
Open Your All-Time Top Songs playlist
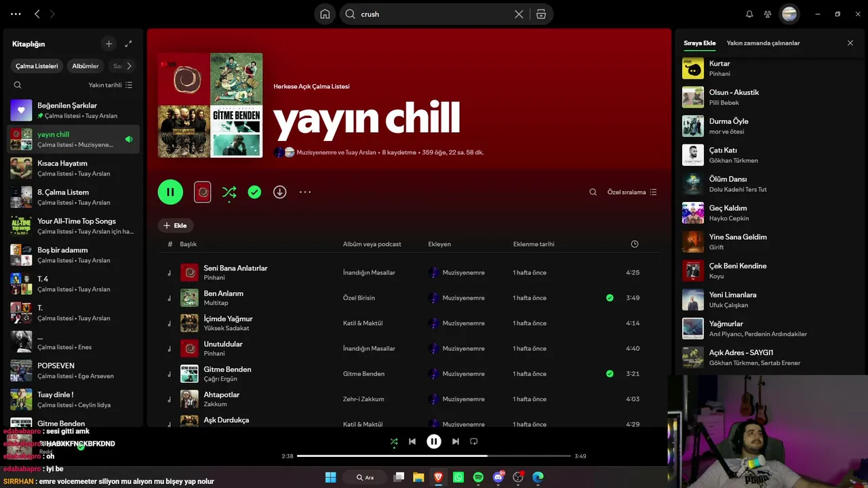point(73,226)
